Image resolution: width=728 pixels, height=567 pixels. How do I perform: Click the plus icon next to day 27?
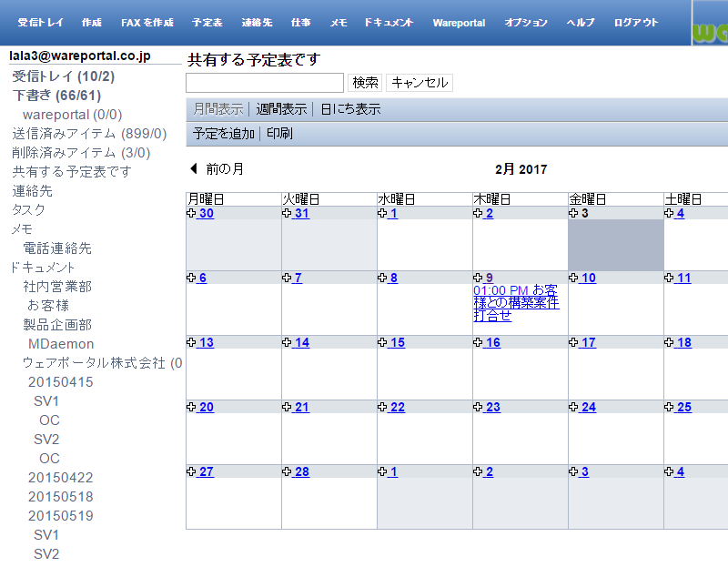click(x=191, y=471)
